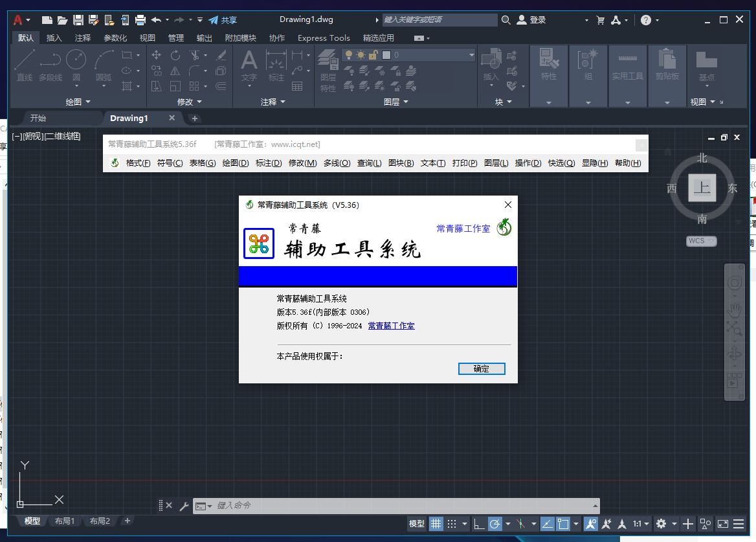Open the 文字 (Text) tool
This screenshot has height=542, width=756.
249,67
